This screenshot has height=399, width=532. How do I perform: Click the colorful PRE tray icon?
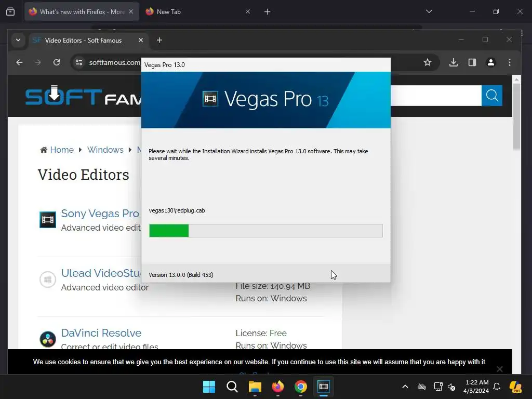point(516,387)
